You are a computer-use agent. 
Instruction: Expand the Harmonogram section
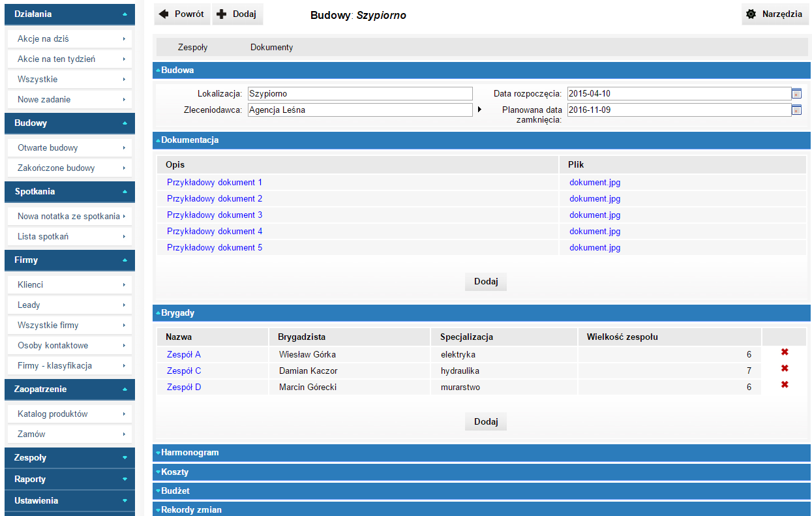click(x=190, y=452)
